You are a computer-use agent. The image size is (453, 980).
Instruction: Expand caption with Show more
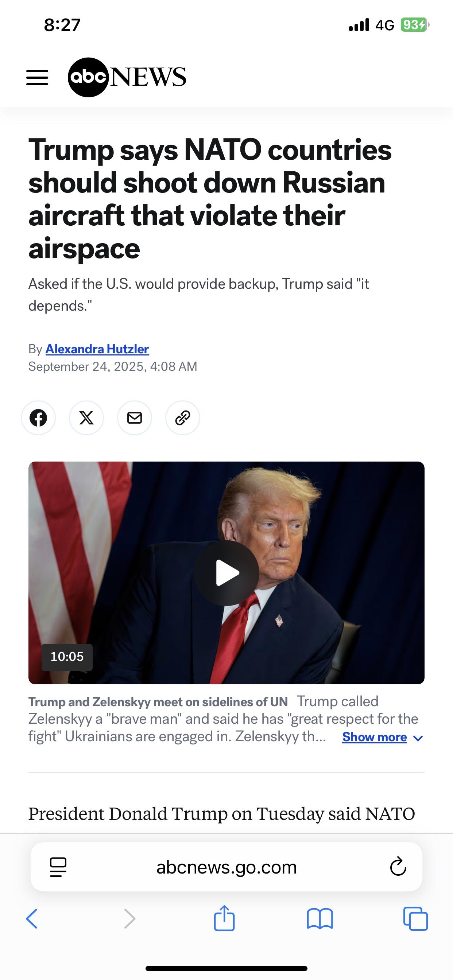coord(375,737)
